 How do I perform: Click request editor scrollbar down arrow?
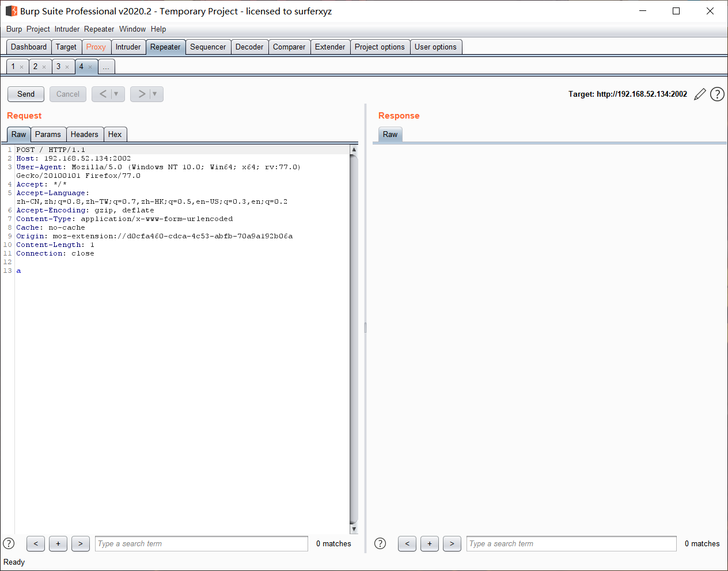click(354, 529)
